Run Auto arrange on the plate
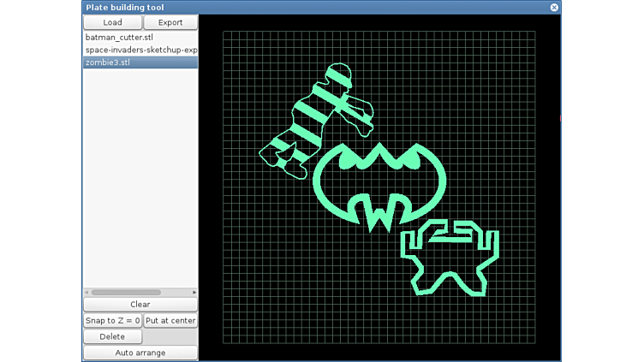 [140, 353]
